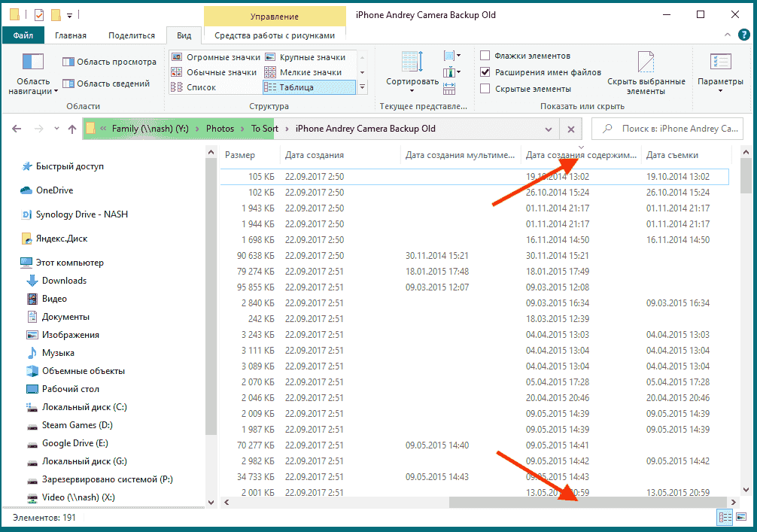Enable Скрытые элементы checkbox
This screenshot has height=532, width=757.
pos(485,89)
